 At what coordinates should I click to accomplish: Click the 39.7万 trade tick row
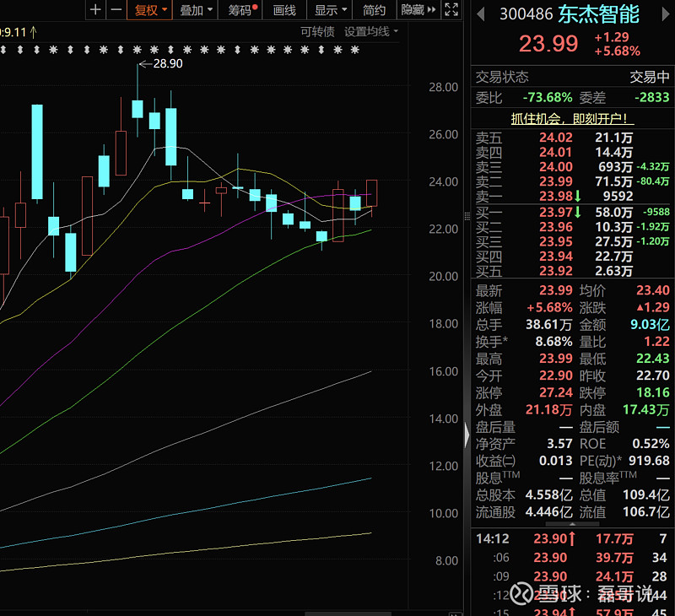[572, 558]
